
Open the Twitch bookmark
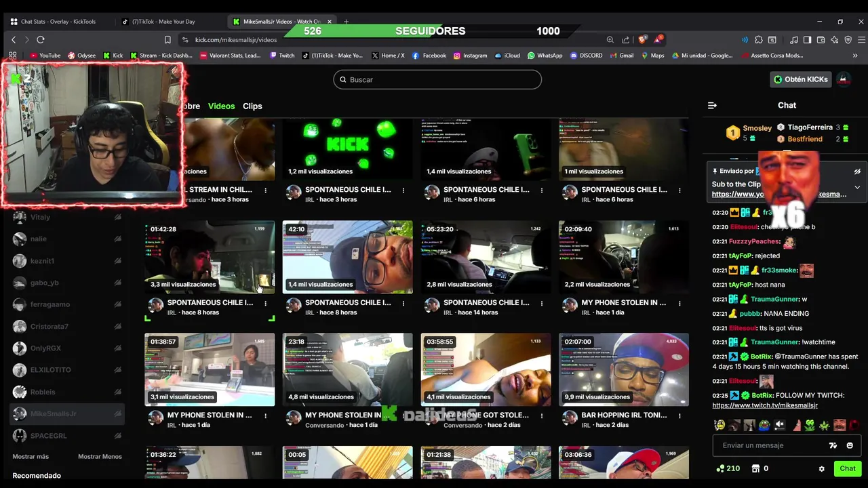pos(281,56)
